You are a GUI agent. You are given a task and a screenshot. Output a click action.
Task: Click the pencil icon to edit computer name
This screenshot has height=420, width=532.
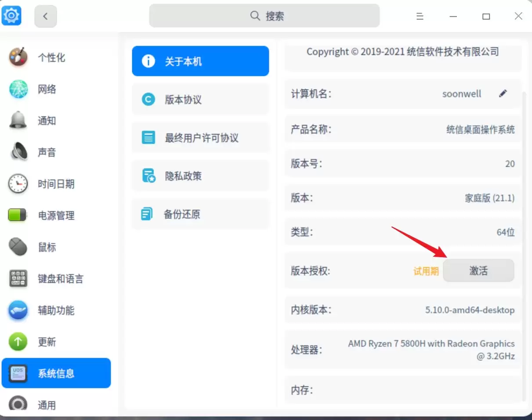point(503,93)
